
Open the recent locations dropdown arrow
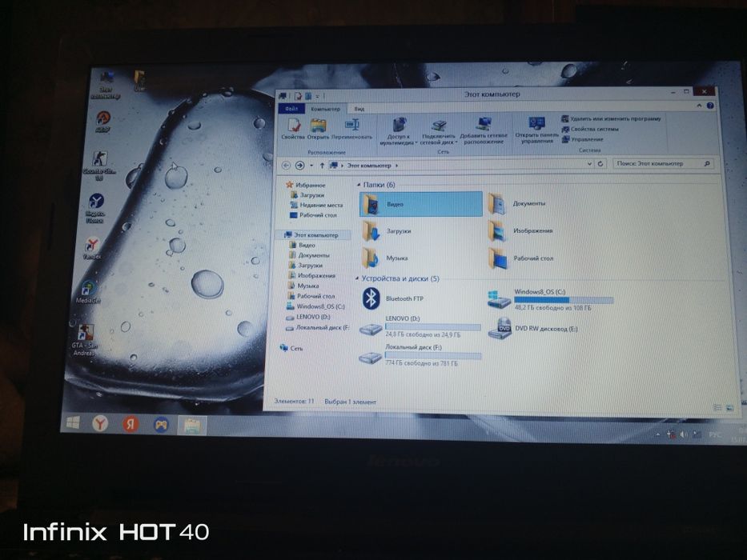pyautogui.click(x=311, y=166)
